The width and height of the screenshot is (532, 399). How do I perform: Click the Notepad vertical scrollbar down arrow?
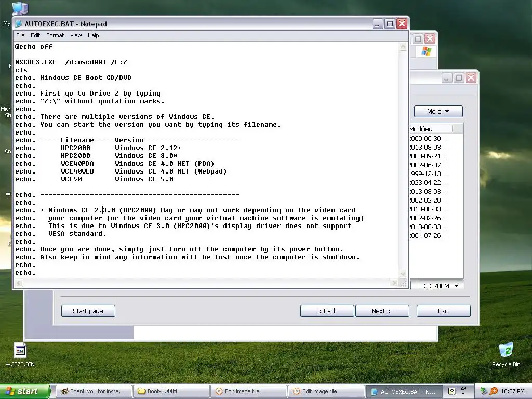tap(403, 274)
